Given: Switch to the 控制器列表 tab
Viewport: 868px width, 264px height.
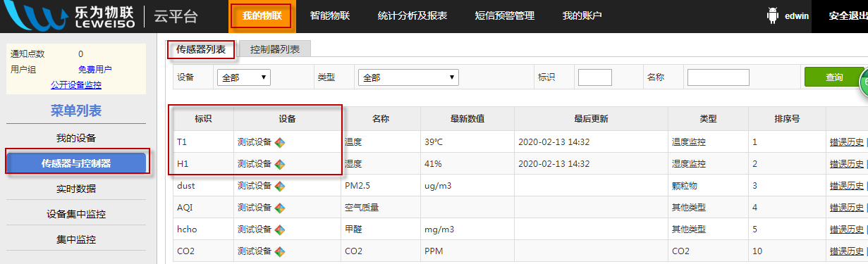Looking at the screenshot, I should 275,49.
